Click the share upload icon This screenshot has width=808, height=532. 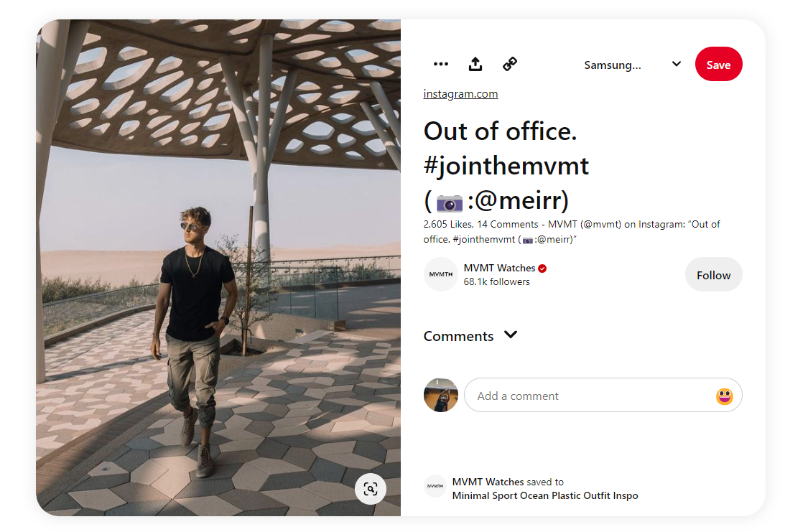[x=475, y=65]
